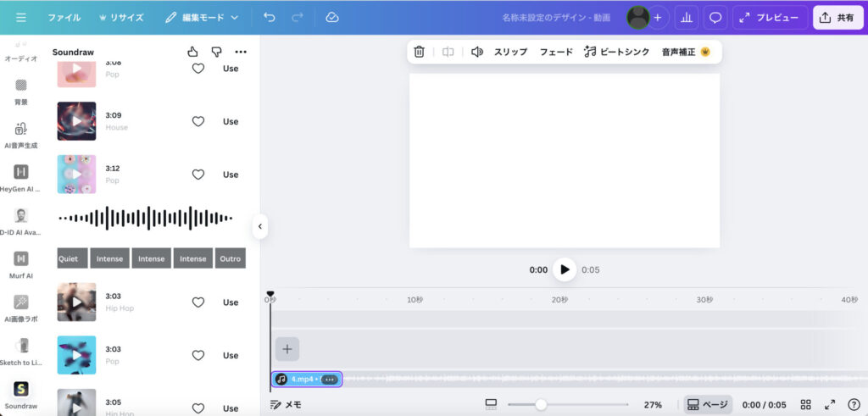Open Soundraw panel more options menu
The height and width of the screenshot is (416, 868).
point(241,52)
